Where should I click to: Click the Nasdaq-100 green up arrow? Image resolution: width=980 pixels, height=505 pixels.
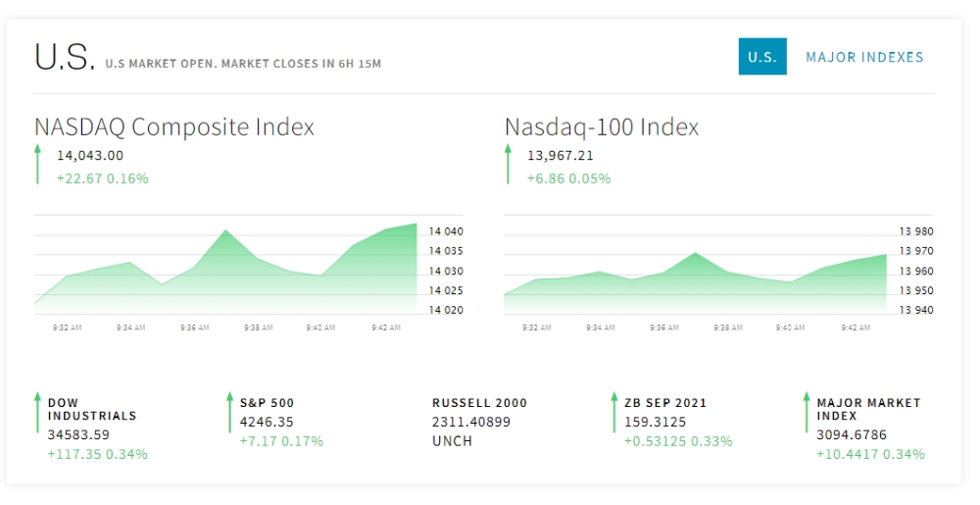point(508,165)
